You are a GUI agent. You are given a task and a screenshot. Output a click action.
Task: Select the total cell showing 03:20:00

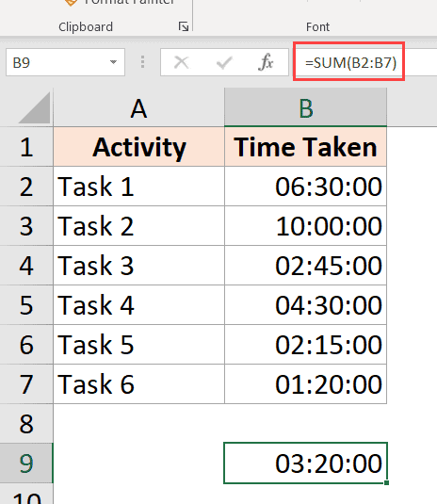click(305, 463)
